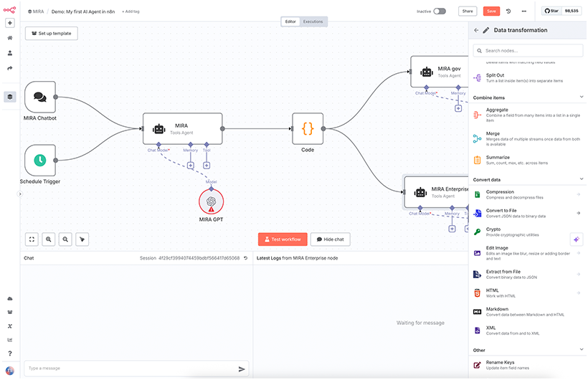This screenshot has height=380, width=588.
Task: Click the Search nodes input field
Action: (x=528, y=51)
